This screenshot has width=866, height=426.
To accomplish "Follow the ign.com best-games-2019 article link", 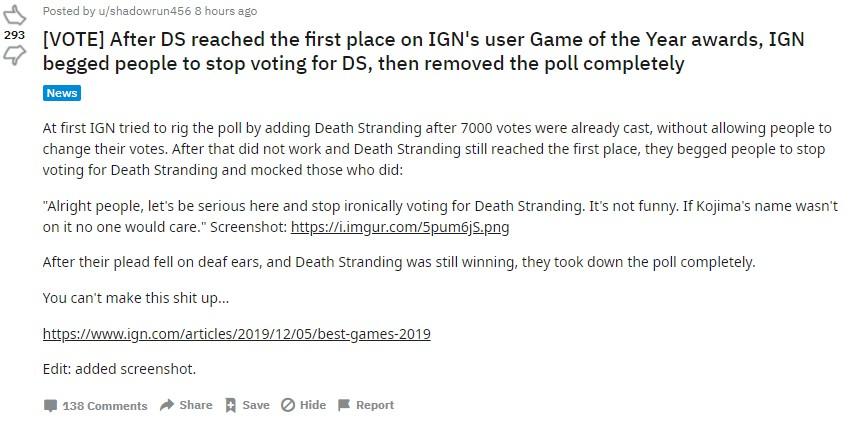I will (236, 334).
